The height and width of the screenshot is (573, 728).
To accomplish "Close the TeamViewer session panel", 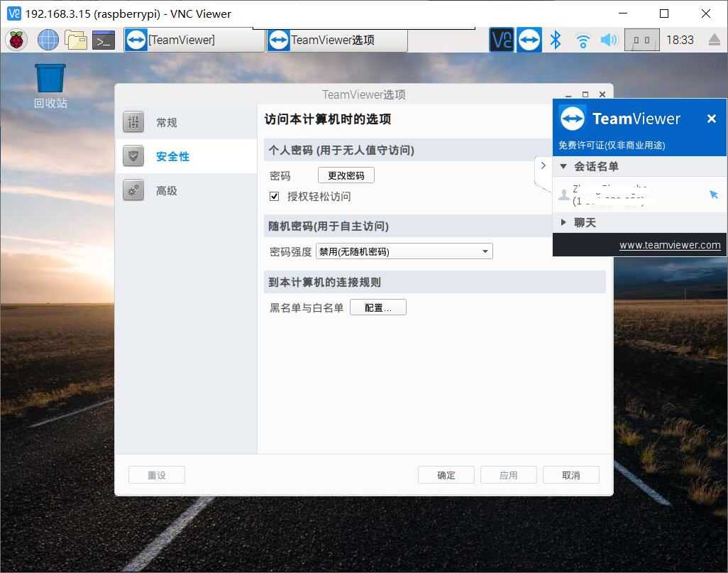I will [711, 119].
